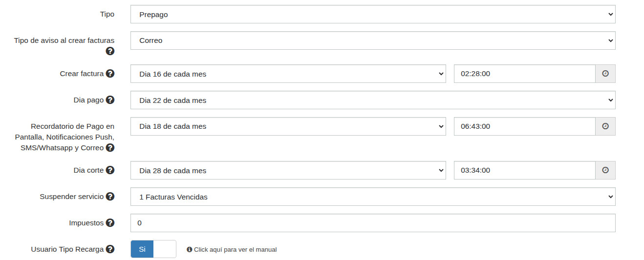Click help icon beside Usuario Tipo Recarga
This screenshot has height=260, width=644.
click(110, 249)
